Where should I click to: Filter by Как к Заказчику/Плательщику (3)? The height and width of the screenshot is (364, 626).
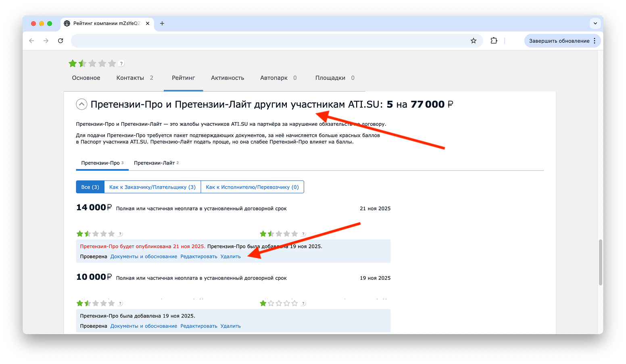tap(152, 187)
